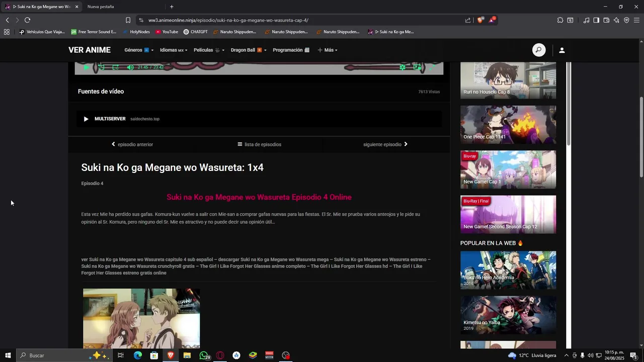The width and height of the screenshot is (644, 362).
Task: Open browser extensions puzzle icon
Action: point(560,20)
